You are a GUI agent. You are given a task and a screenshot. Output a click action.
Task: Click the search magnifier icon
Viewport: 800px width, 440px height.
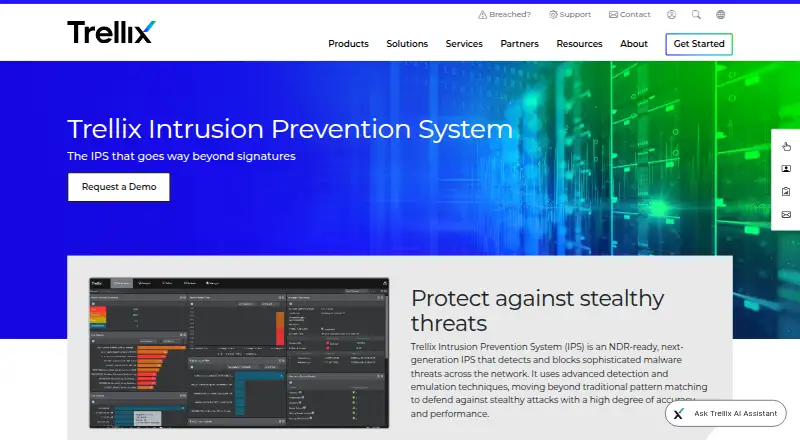pyautogui.click(x=696, y=15)
